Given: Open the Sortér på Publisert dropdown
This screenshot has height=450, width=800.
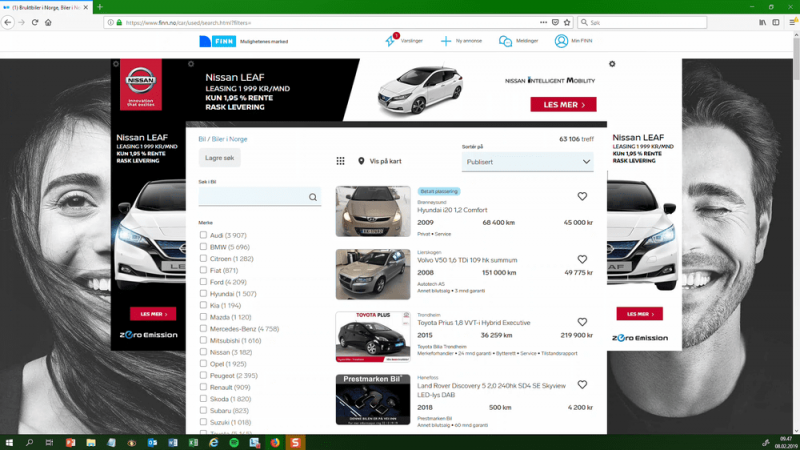Looking at the screenshot, I should pyautogui.click(x=528, y=162).
